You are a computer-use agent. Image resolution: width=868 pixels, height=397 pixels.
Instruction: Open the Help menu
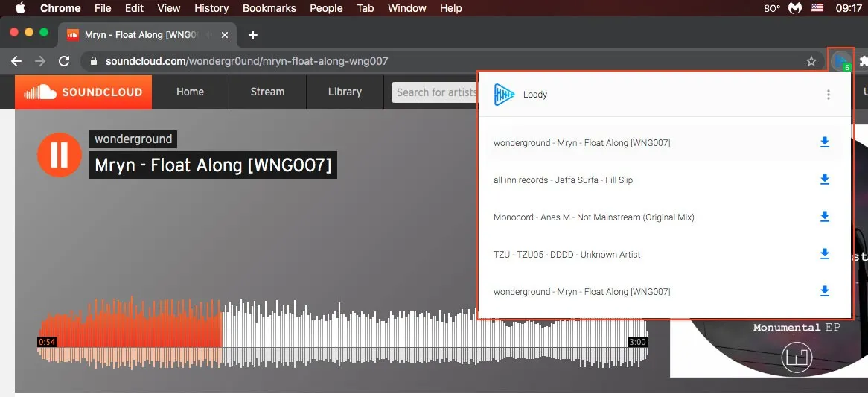pos(450,8)
